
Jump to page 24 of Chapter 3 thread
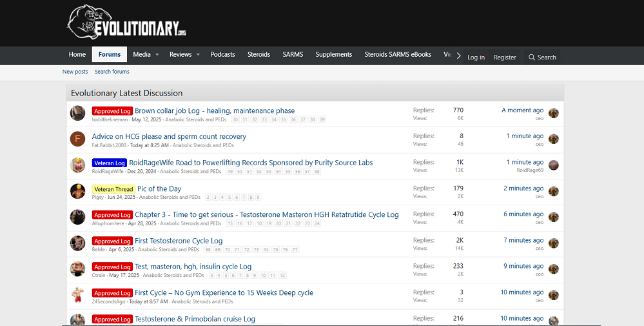317,223
